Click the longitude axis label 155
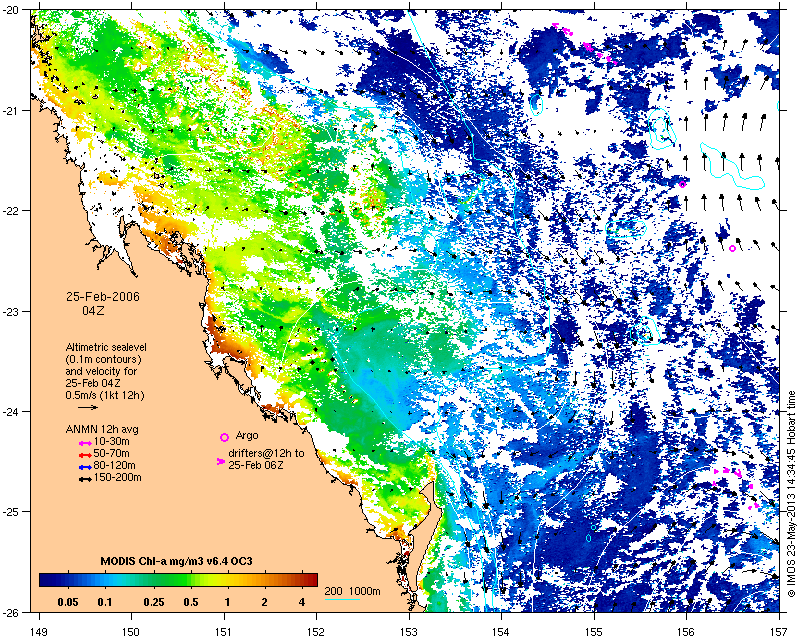This screenshot has height=640, width=800. click(594, 631)
